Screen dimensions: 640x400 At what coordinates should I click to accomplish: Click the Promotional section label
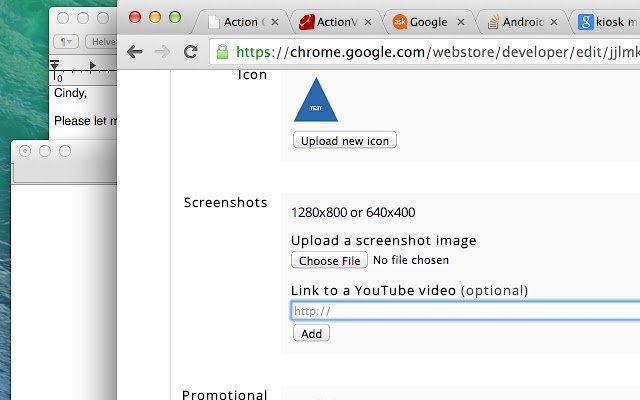click(x=224, y=394)
